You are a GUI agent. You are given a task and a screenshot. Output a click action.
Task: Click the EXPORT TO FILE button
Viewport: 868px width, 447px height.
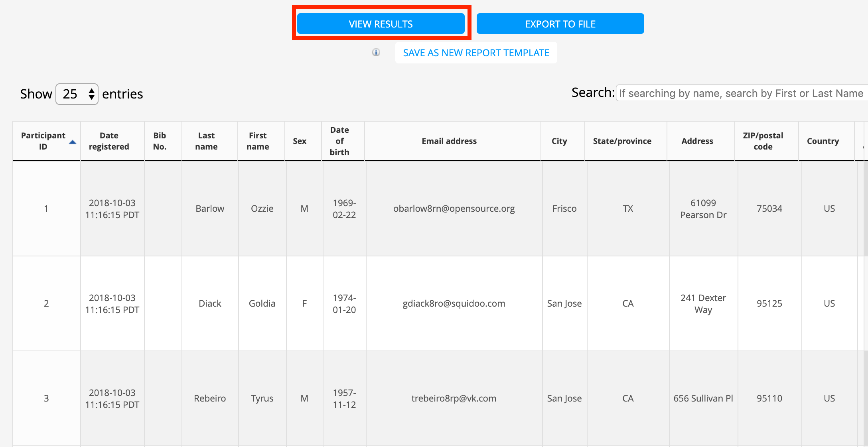[x=560, y=24]
